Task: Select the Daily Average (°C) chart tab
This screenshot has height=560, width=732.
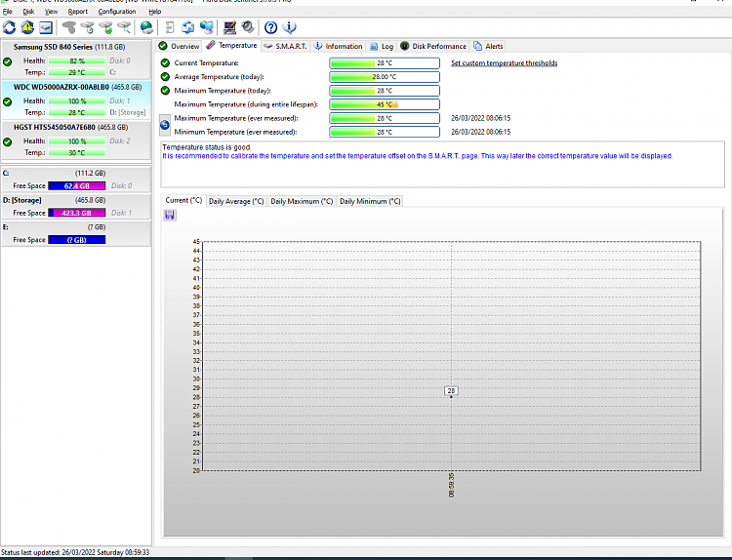Action: [x=235, y=201]
